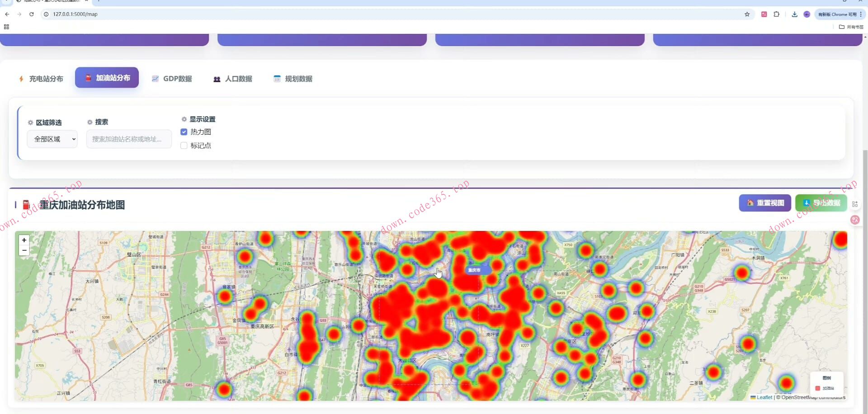
Task: Open the GDP数据 tab
Action: click(172, 79)
